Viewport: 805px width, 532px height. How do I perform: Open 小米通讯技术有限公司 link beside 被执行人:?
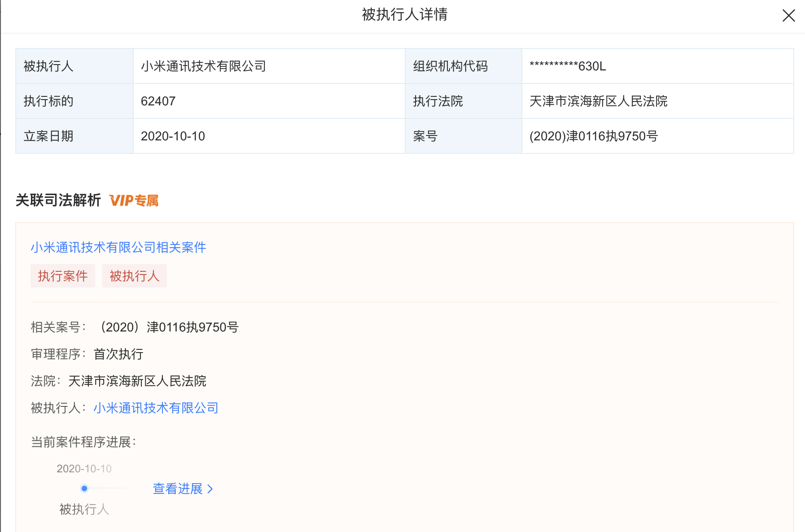coord(156,408)
